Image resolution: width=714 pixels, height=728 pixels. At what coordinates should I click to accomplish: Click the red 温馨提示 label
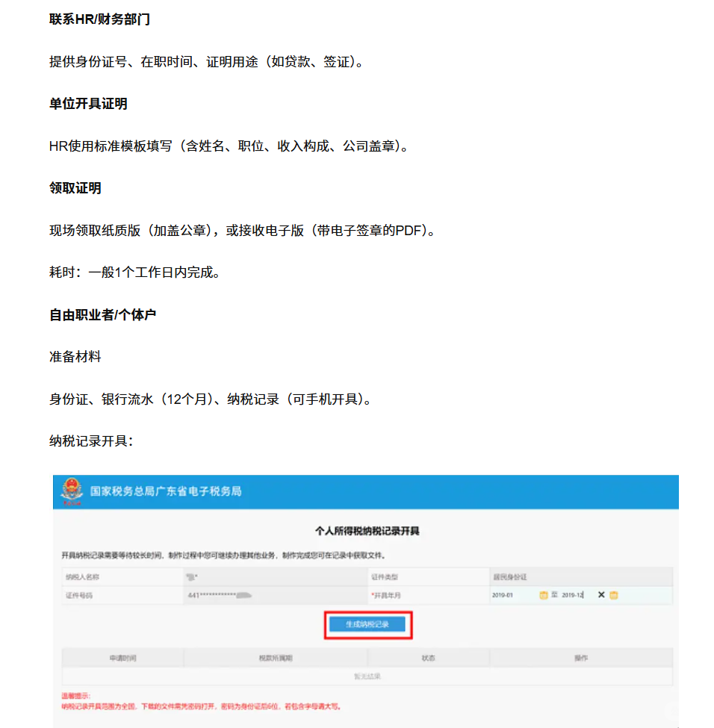tap(75, 695)
